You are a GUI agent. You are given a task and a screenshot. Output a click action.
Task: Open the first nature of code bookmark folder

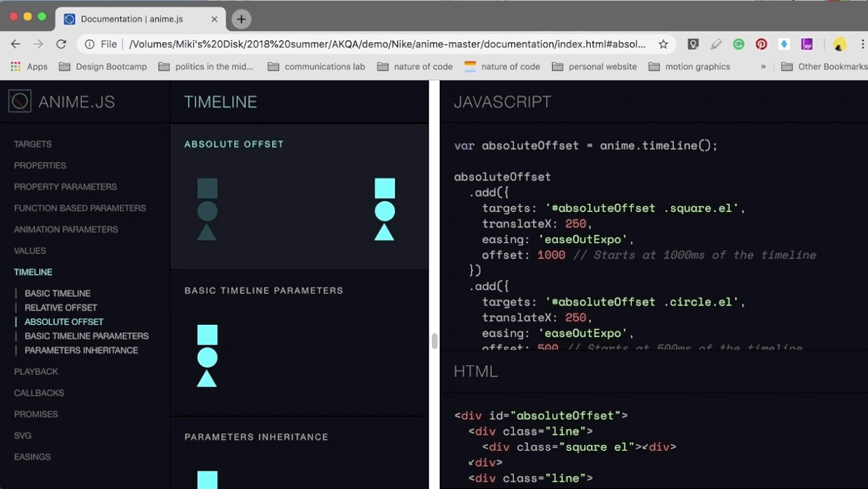(414, 67)
